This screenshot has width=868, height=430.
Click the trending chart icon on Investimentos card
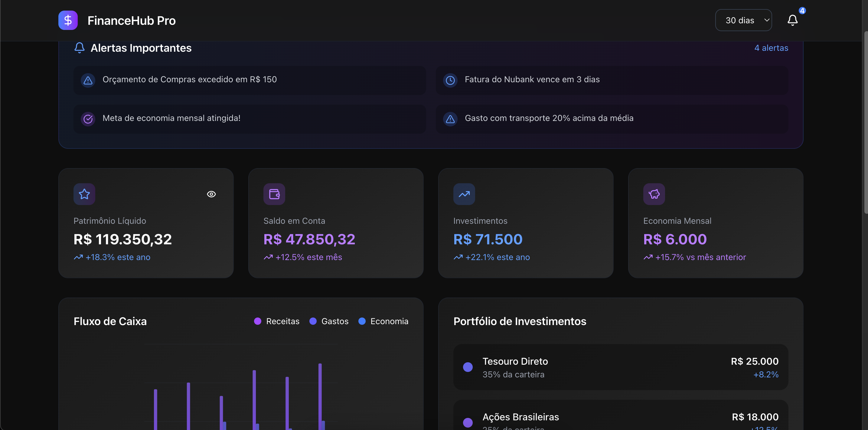[x=464, y=194]
